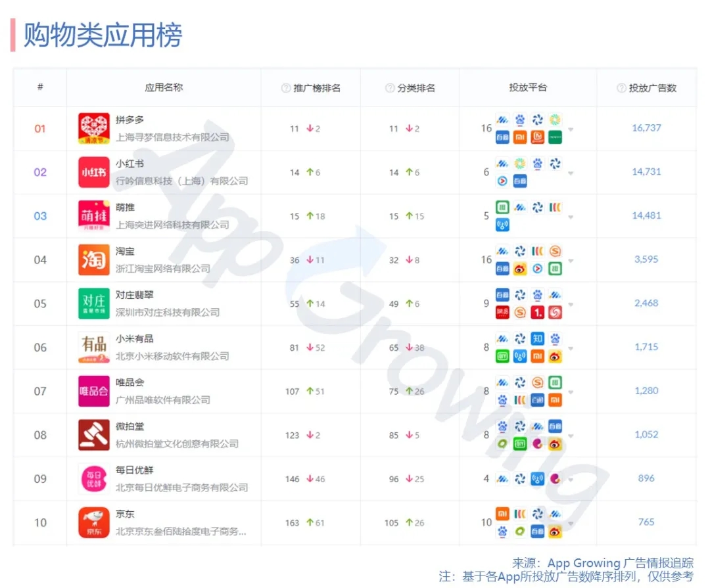Open ad count 1,715 for 小米有品
Screen dimensions: 710x588
coord(646,347)
